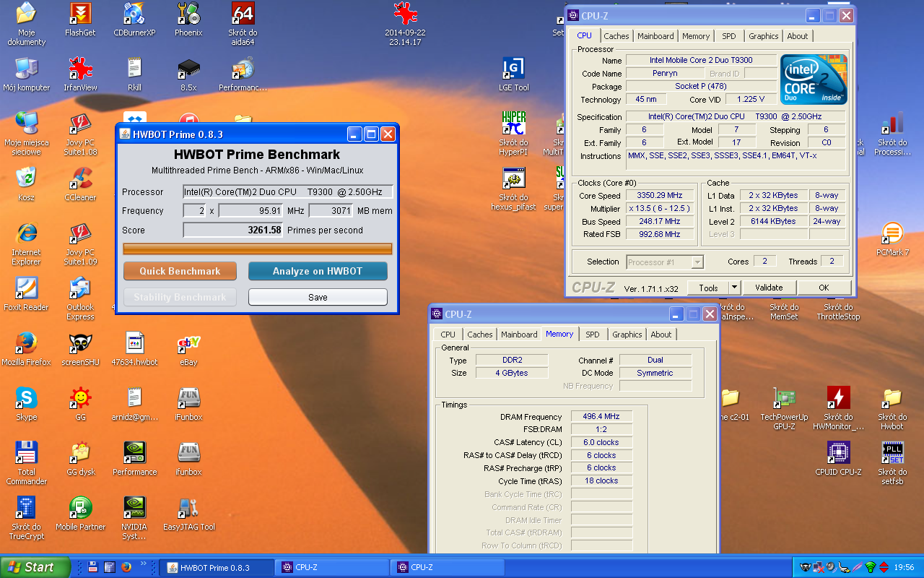The image size is (924, 578).
Task: Open the aida64 shortcut icon
Action: 243,13
